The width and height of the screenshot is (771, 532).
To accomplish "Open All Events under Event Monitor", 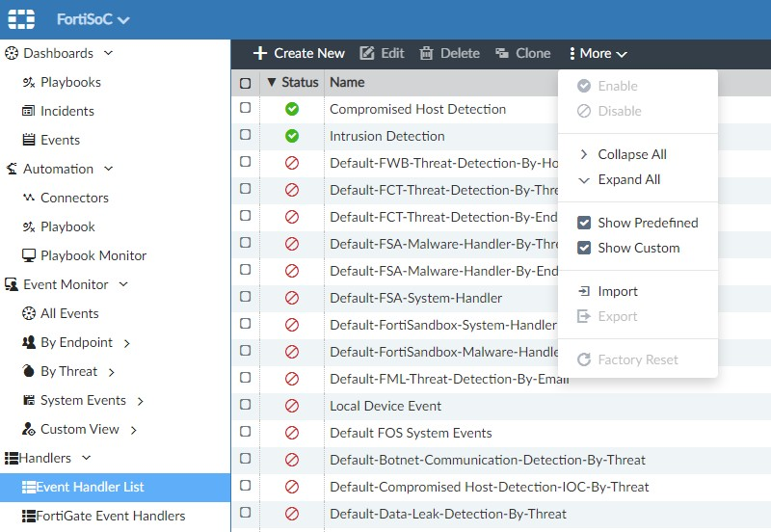I will pyautogui.click(x=69, y=313).
